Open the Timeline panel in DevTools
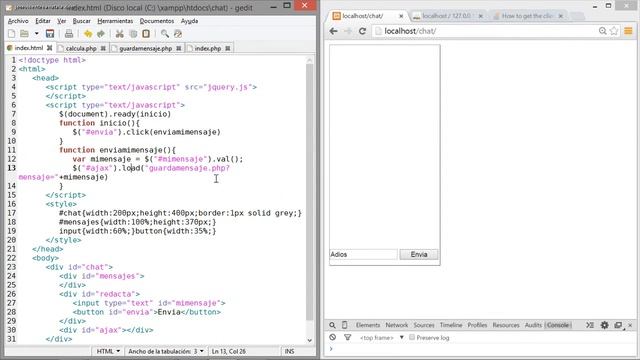 pos(451,325)
